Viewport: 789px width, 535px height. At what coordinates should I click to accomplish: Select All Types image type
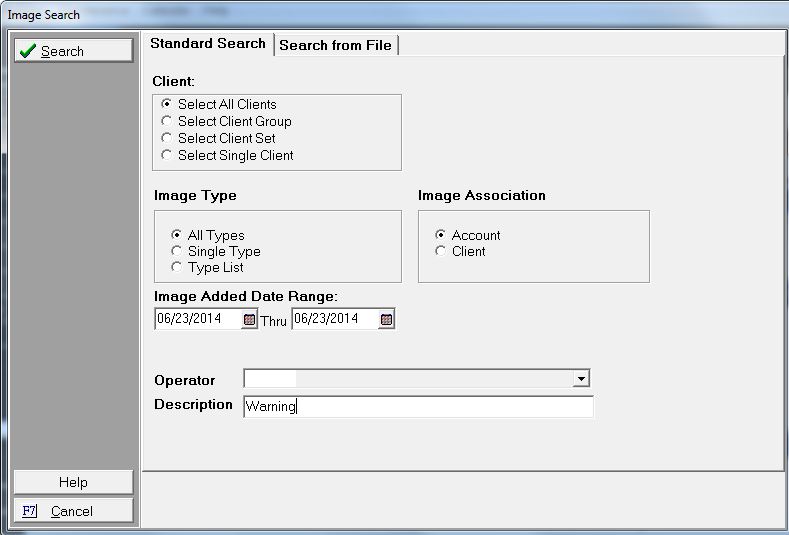pyautogui.click(x=177, y=235)
